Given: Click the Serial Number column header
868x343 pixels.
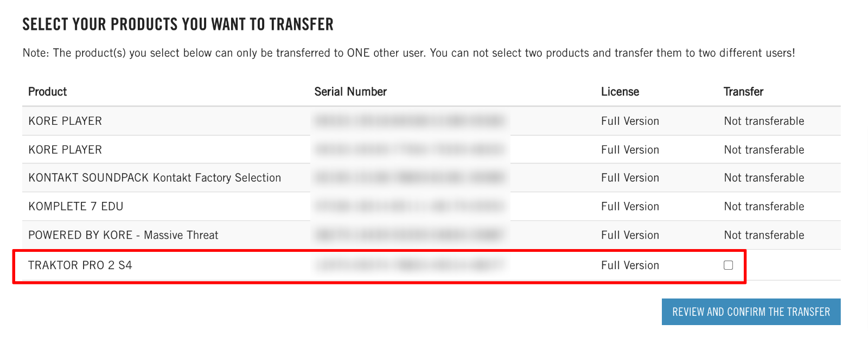Looking at the screenshot, I should pyautogui.click(x=350, y=92).
